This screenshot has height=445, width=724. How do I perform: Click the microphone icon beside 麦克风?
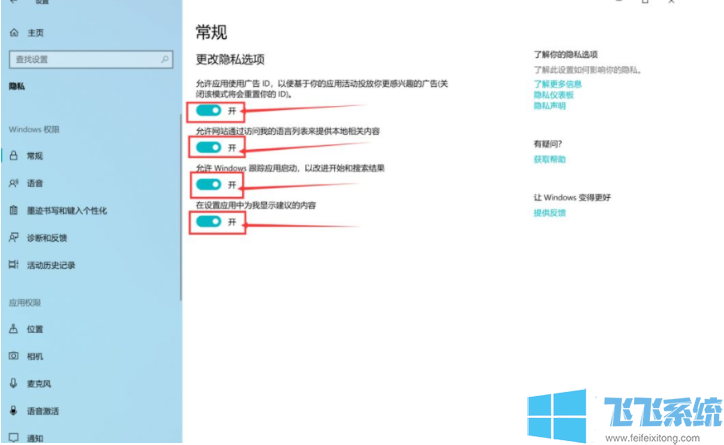point(14,383)
